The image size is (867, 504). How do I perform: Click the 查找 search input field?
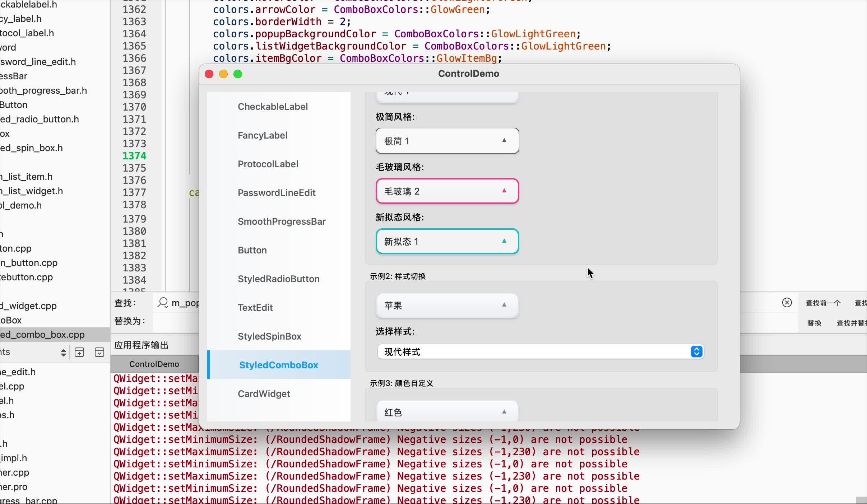point(177,303)
